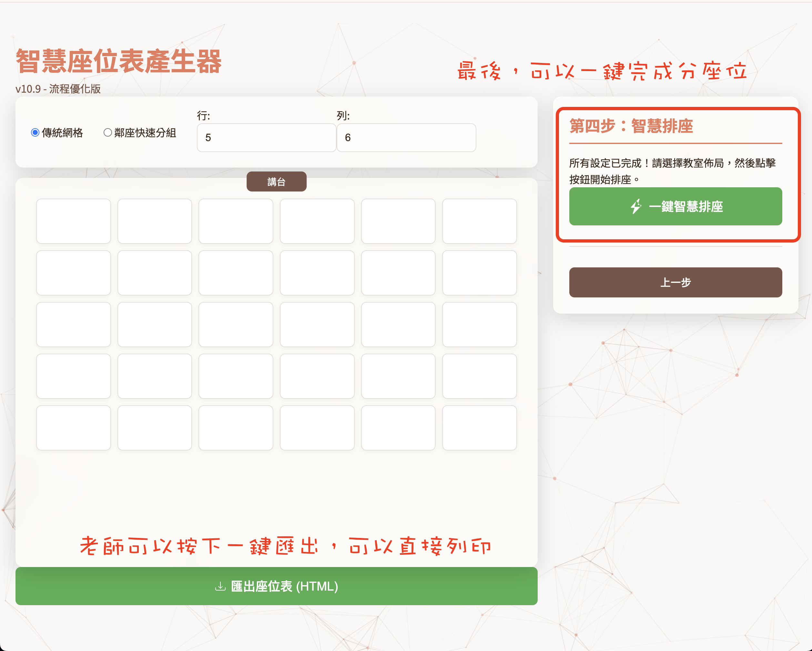The width and height of the screenshot is (812, 651).
Task: Select the top-left seat in the grid
Action: tap(74, 221)
